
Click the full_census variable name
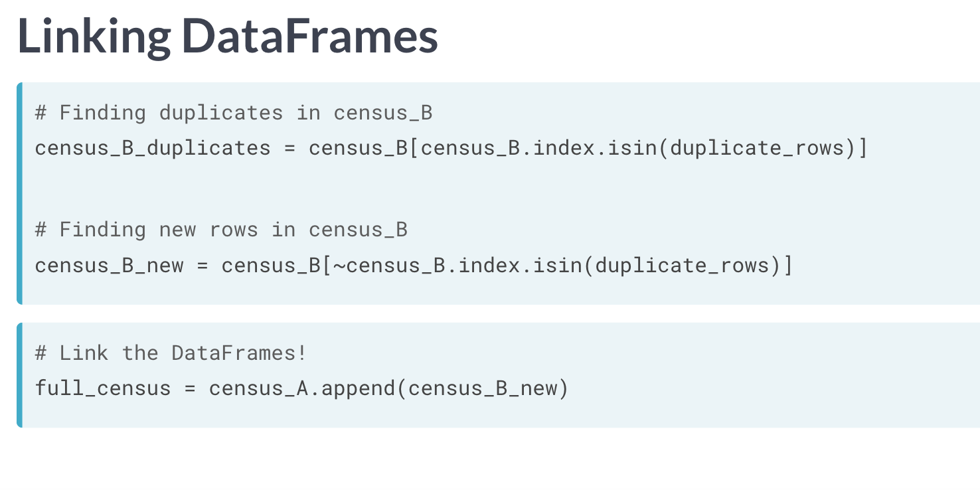point(103,388)
